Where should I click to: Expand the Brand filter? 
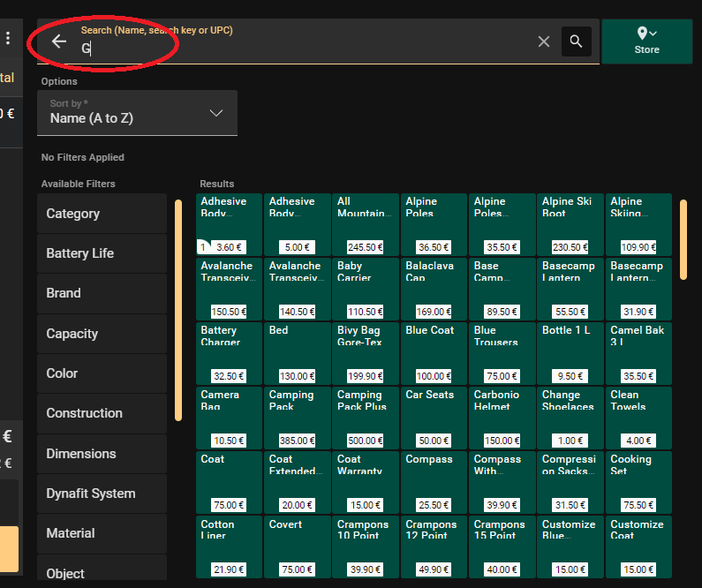pos(102,293)
